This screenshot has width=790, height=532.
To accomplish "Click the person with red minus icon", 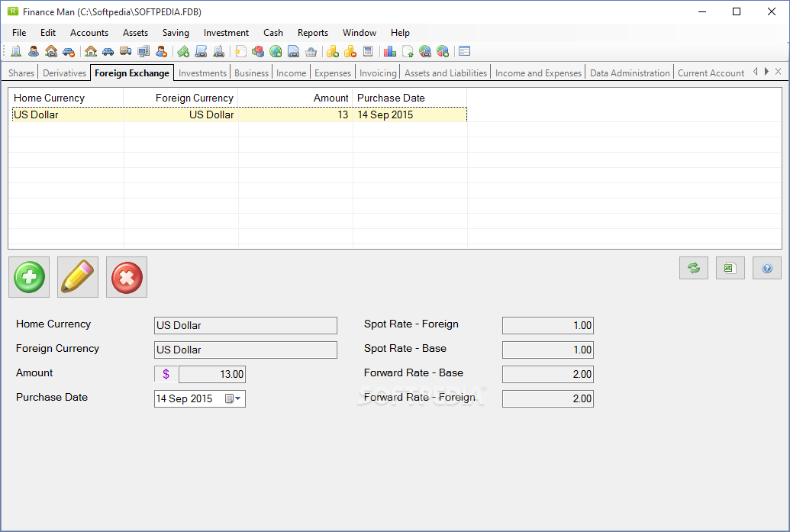I will click(x=161, y=51).
